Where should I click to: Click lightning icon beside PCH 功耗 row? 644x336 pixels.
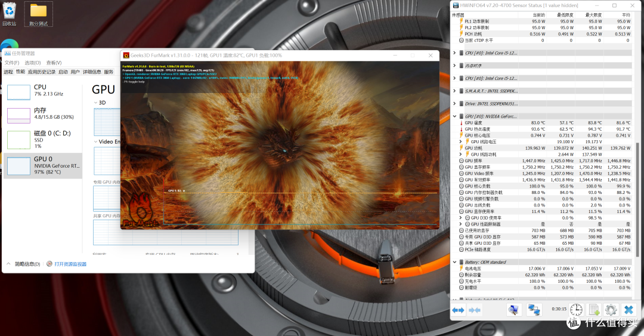[461, 34]
